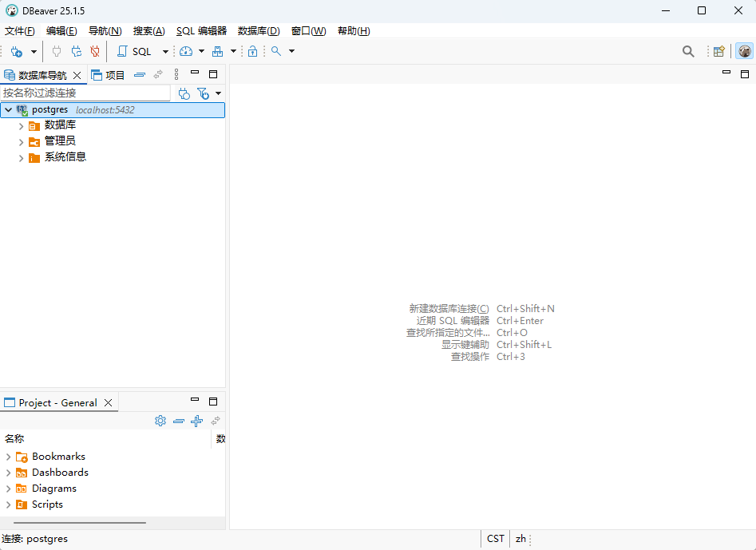Minimize the Project - General panel
The image size is (756, 550).
coord(195,400)
